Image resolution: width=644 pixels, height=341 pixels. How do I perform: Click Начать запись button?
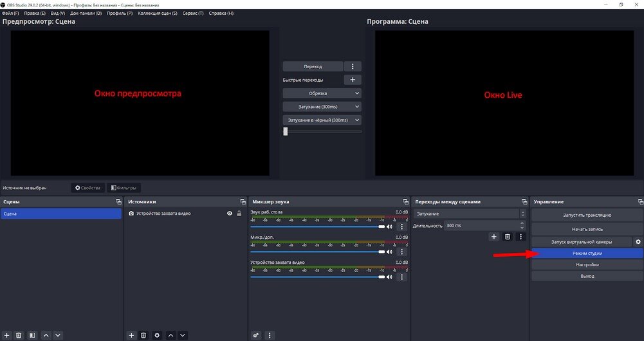coord(587,229)
